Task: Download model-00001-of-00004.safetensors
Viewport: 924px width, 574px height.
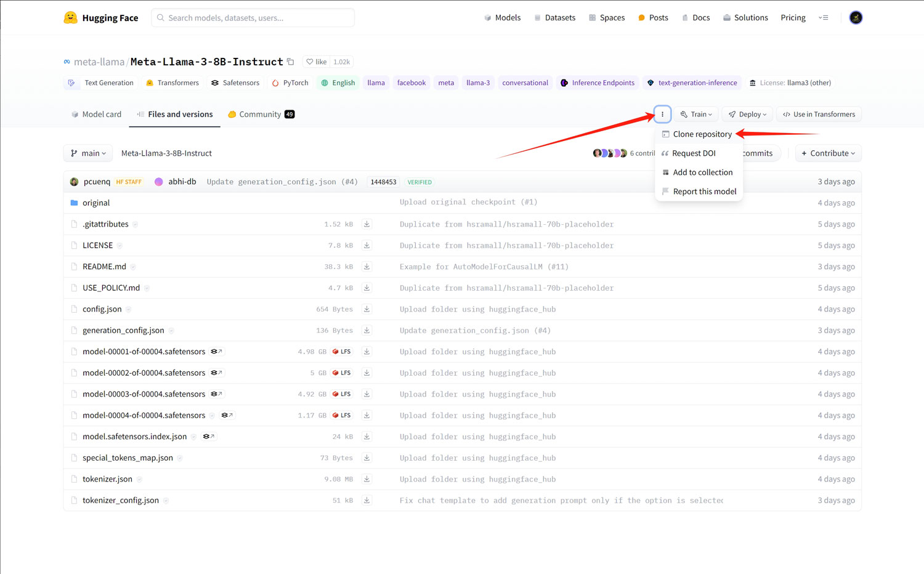Action: coord(367,352)
